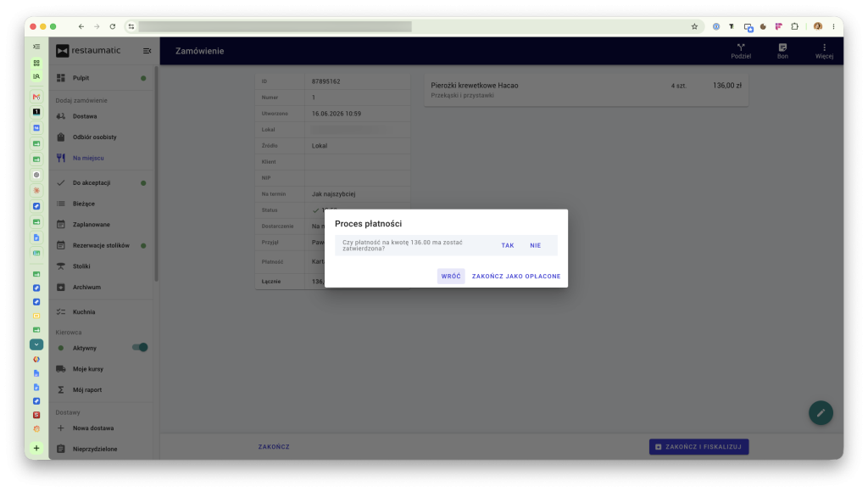This screenshot has width=868, height=492.
Task: Open Bieżące orders list
Action: [x=101, y=204]
